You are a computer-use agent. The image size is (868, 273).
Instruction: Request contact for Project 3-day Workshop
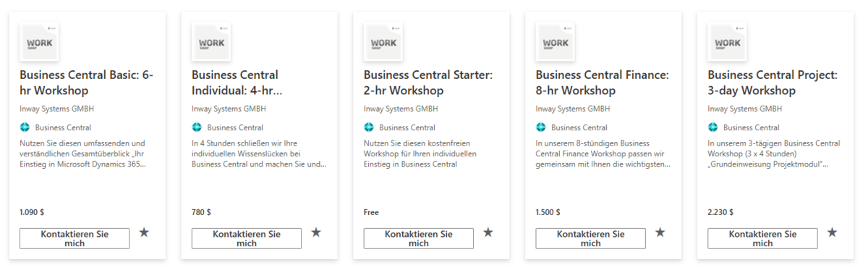763,238
